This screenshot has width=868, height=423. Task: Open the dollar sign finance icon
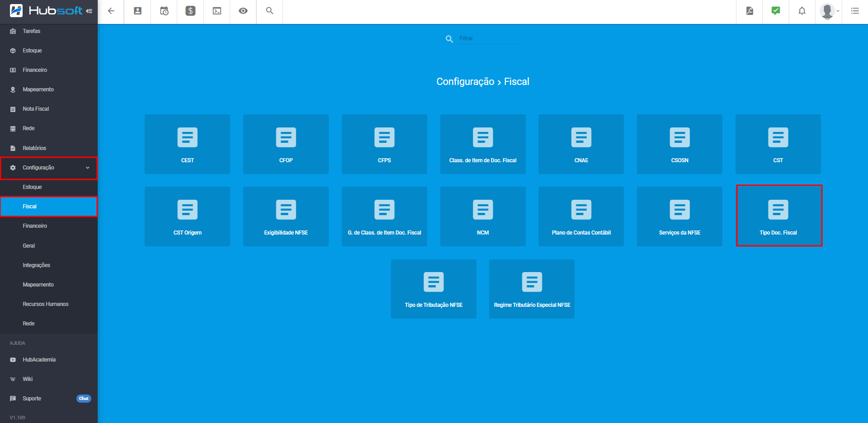click(190, 11)
